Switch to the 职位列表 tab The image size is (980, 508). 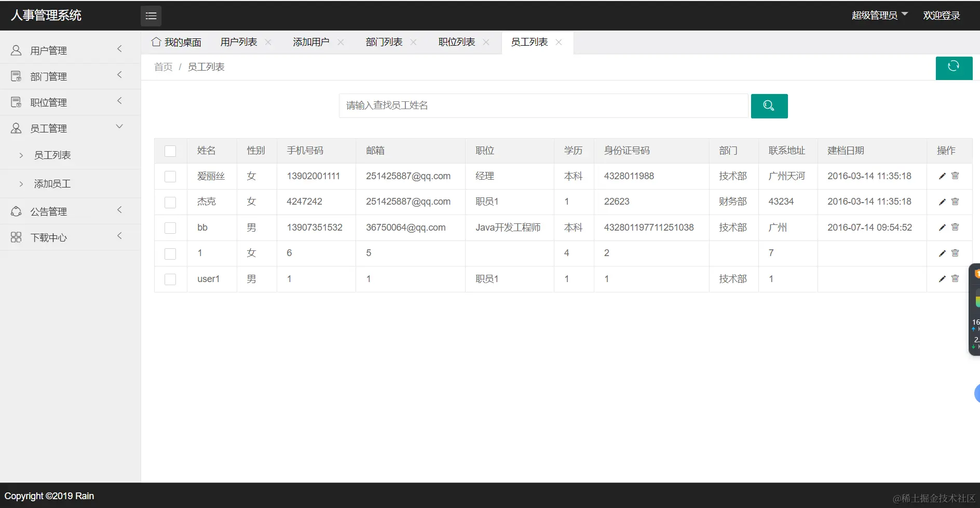point(457,42)
